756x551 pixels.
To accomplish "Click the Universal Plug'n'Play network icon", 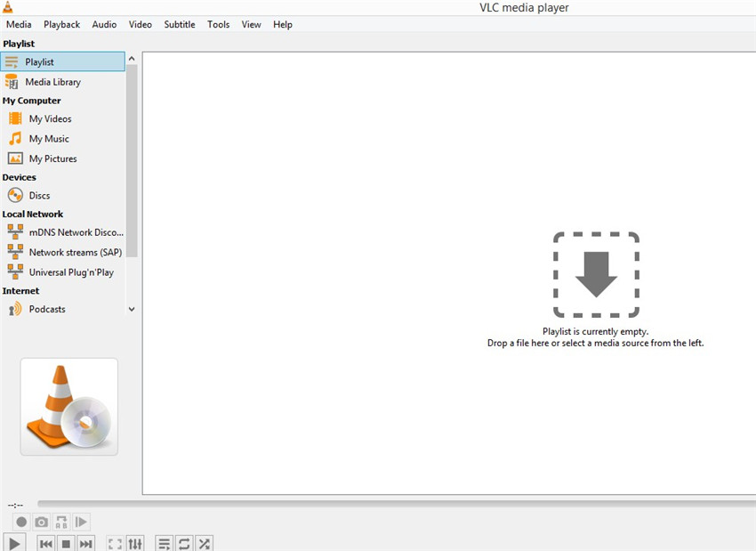I will coord(15,271).
